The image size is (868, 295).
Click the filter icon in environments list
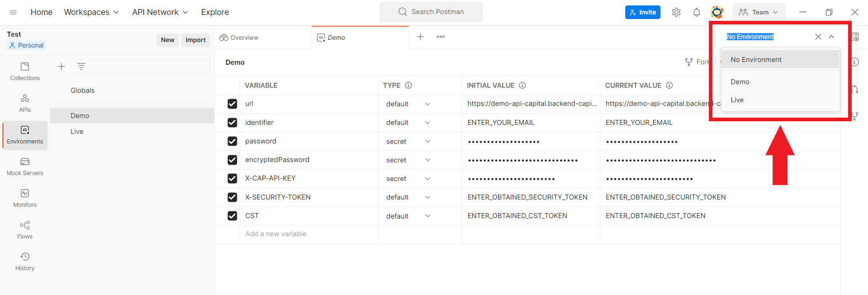pos(81,67)
